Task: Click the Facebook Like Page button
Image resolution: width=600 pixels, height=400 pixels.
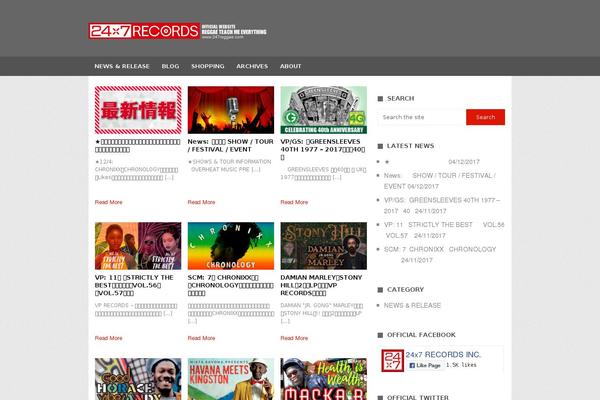Action: pos(425,366)
